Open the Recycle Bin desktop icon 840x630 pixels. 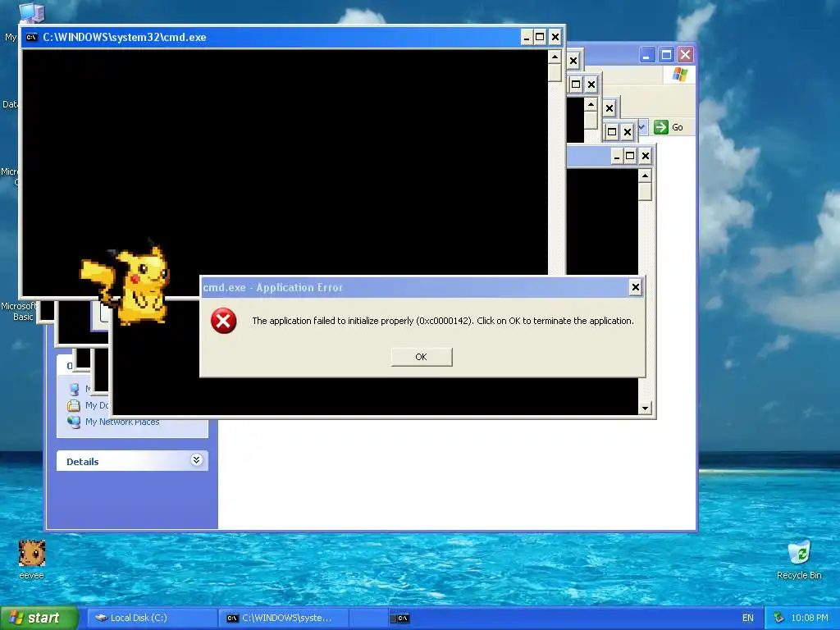click(799, 559)
